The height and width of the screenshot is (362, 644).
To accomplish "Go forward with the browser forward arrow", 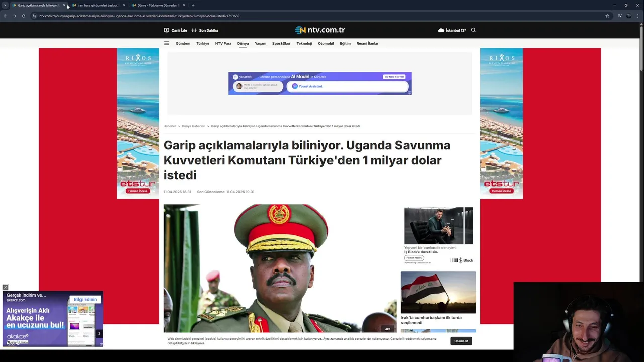I will coord(14,16).
